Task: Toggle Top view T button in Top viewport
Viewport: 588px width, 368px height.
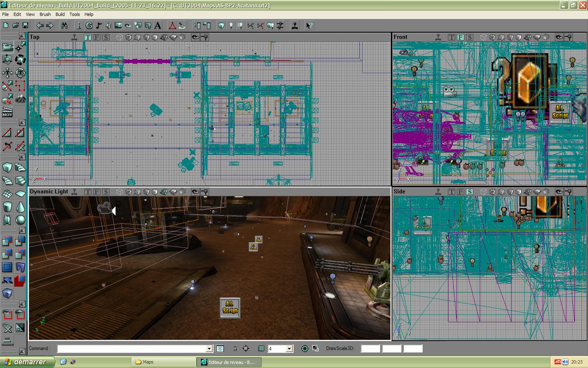Action: [x=88, y=37]
